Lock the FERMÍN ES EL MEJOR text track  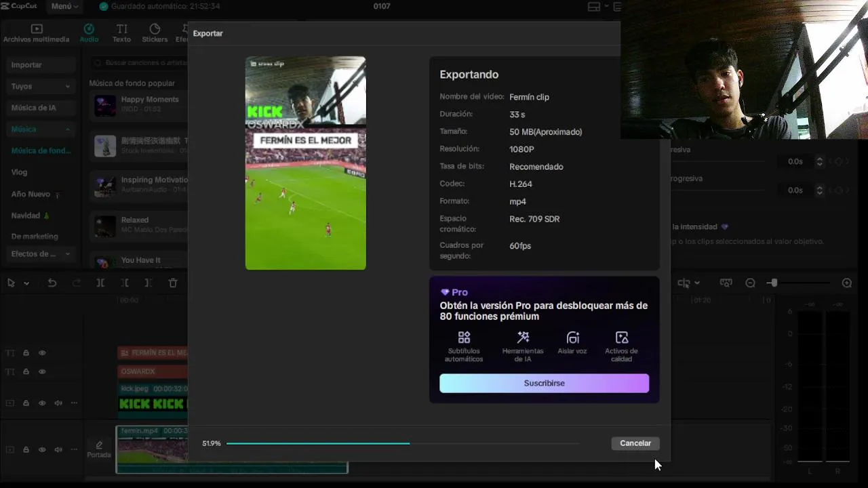(26, 353)
